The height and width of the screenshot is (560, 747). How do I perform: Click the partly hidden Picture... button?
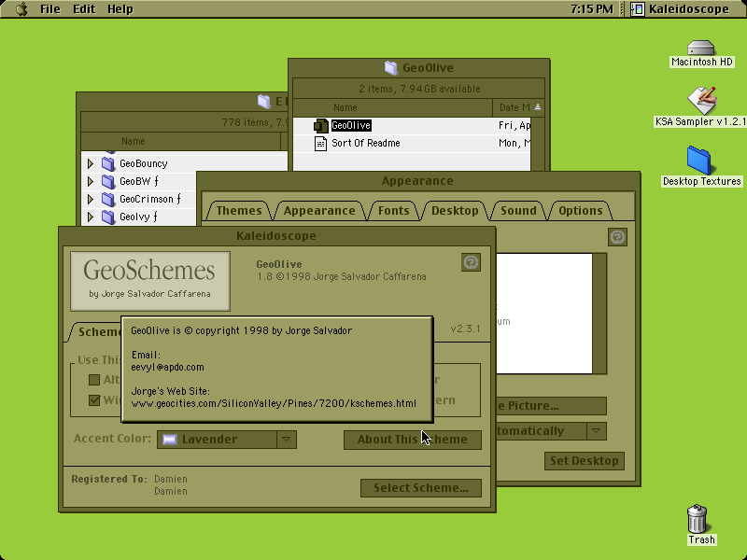(551, 406)
